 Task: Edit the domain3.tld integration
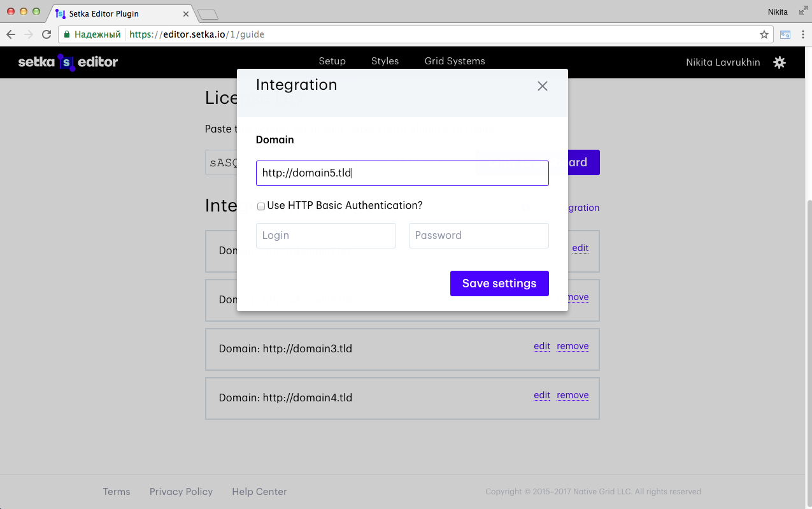coord(542,346)
